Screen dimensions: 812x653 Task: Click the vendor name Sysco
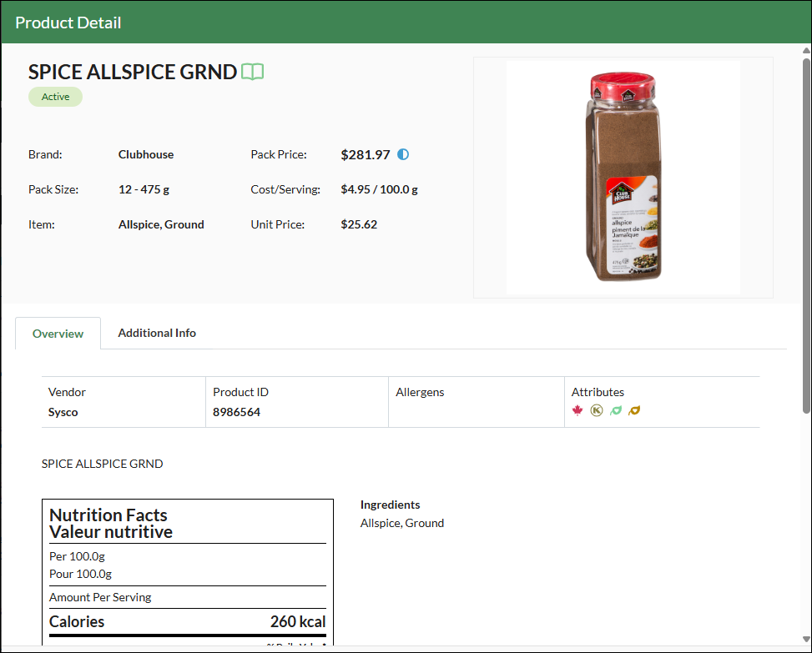click(x=63, y=412)
